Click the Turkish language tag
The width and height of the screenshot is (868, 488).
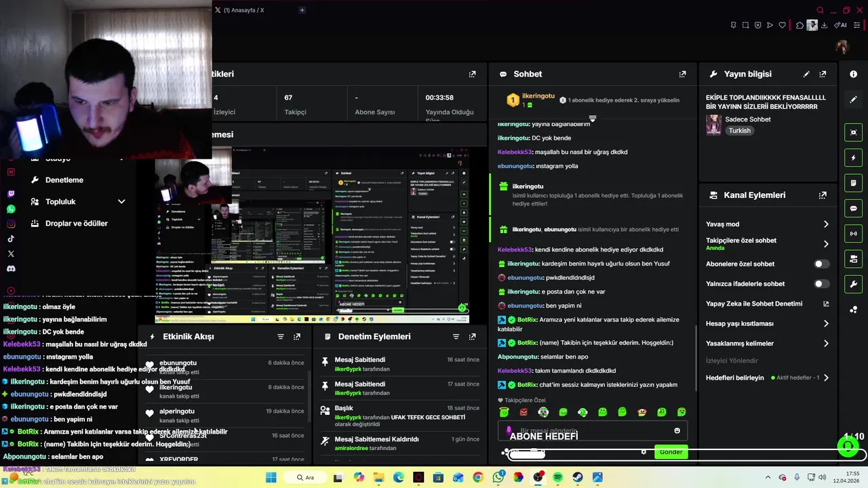(740, 131)
